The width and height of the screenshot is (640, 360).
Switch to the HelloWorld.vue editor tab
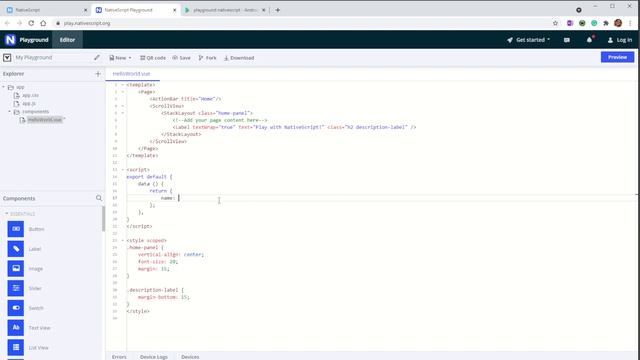[131, 74]
